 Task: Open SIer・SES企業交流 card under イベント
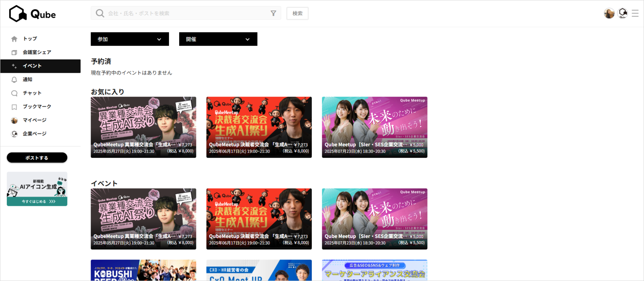pyautogui.click(x=374, y=219)
